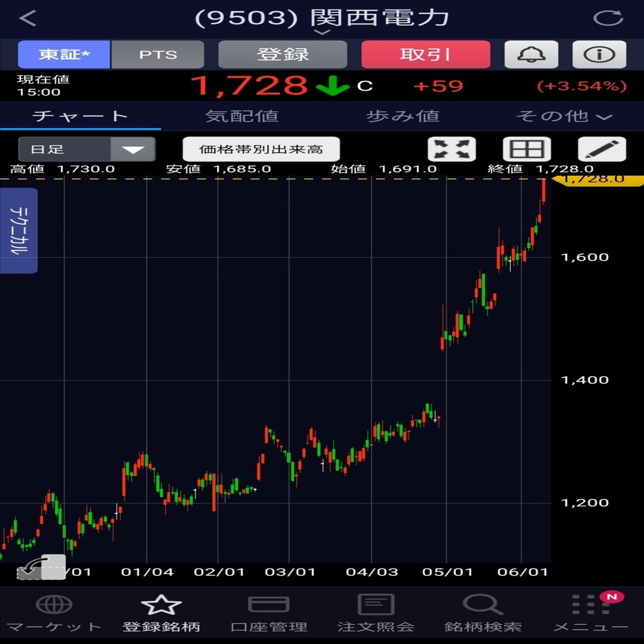644x644 pixels.
Task: Click the 1,600 price axis label
Action: point(584,257)
